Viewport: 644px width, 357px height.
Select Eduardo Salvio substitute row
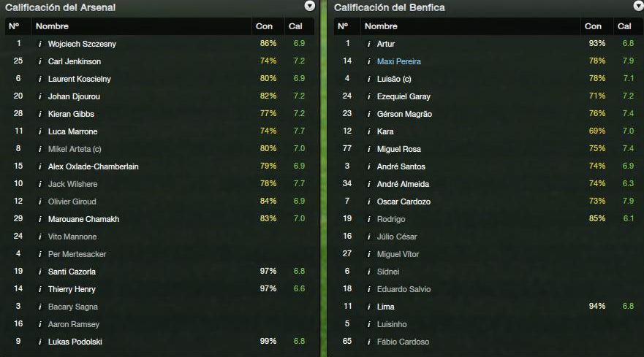click(x=488, y=289)
